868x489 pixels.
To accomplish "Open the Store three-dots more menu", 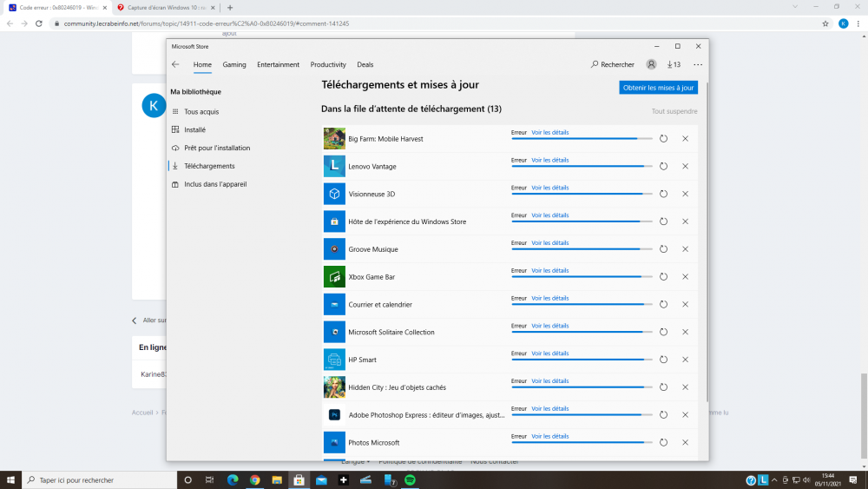I will click(698, 64).
